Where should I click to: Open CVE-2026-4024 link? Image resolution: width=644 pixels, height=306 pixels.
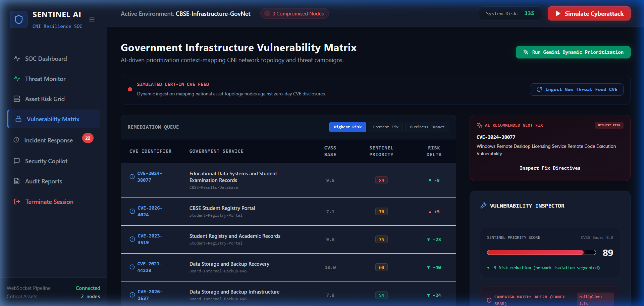150,211
